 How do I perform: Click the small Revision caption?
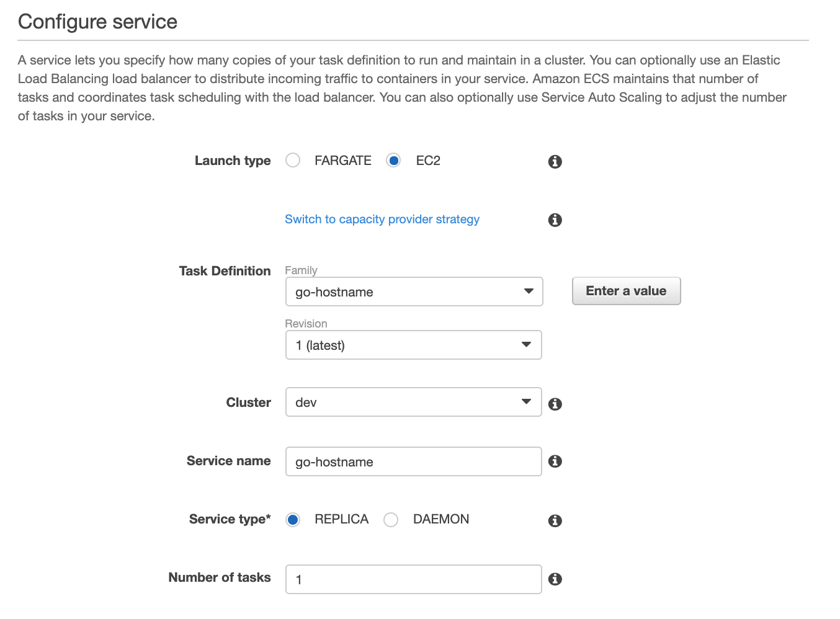tap(306, 324)
